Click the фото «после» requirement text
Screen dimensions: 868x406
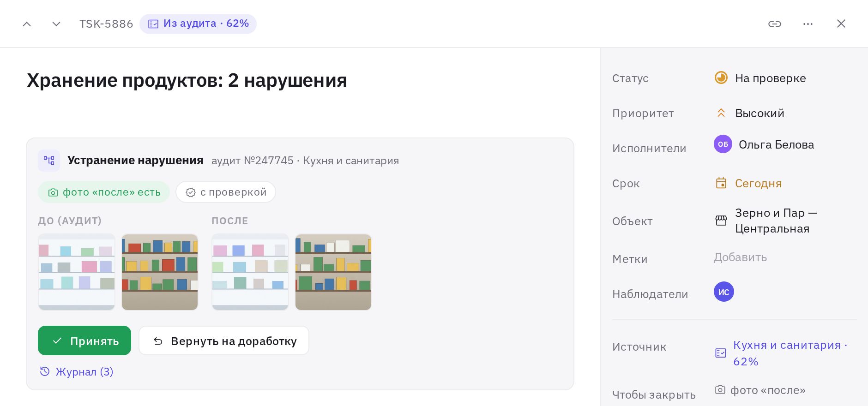[768, 390]
